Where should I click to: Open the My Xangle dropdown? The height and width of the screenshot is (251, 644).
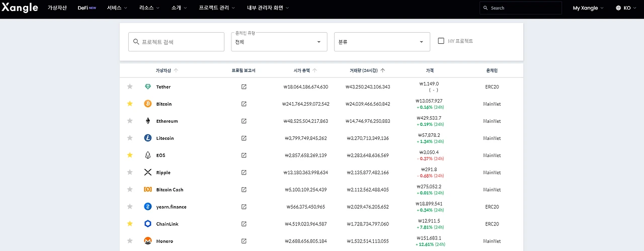[x=588, y=8]
